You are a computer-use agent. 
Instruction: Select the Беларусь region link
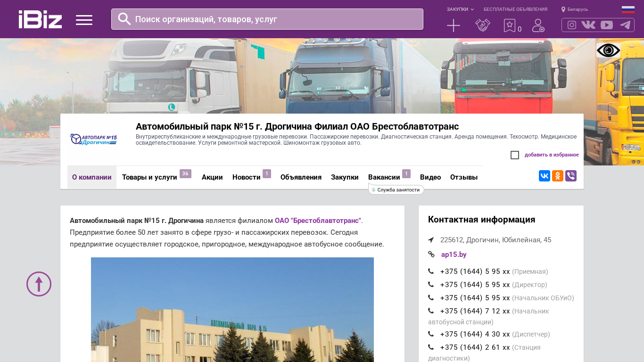pyautogui.click(x=578, y=9)
